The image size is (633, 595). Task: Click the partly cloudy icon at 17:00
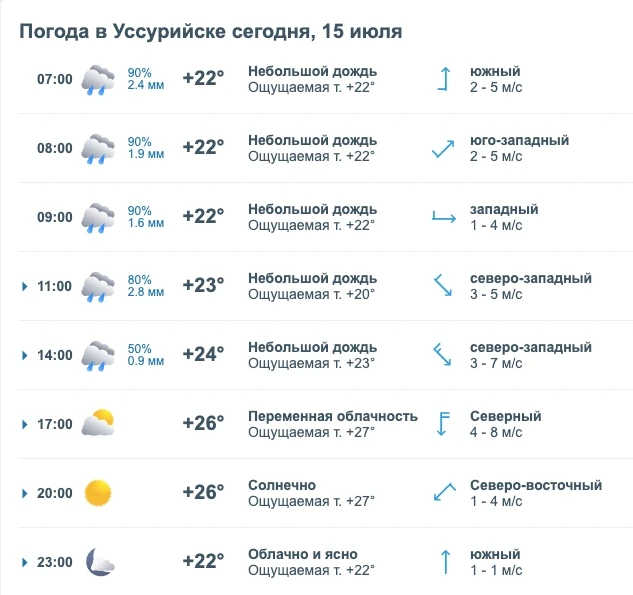98,423
